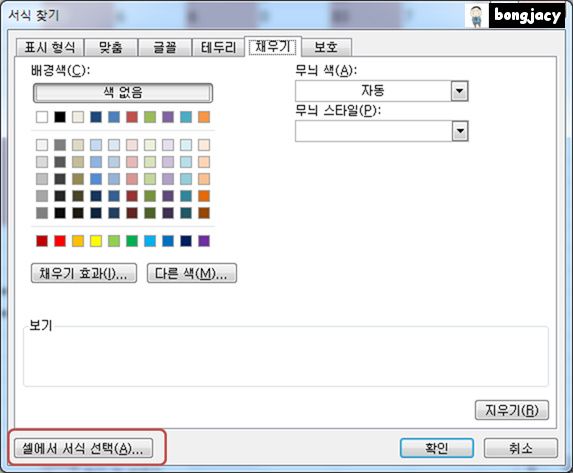Image resolution: width=573 pixels, height=473 pixels.
Task: Pick olive green in the top theme row
Action: pos(150,117)
